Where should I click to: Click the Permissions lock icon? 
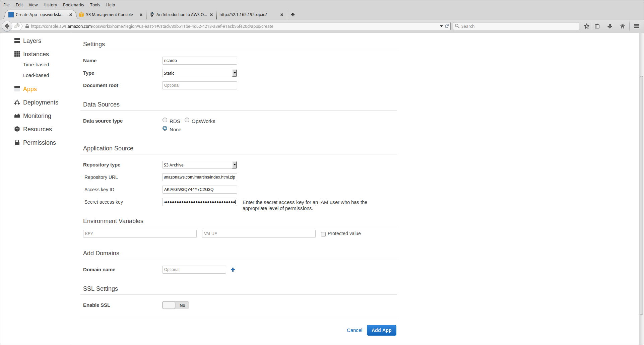[x=17, y=143]
